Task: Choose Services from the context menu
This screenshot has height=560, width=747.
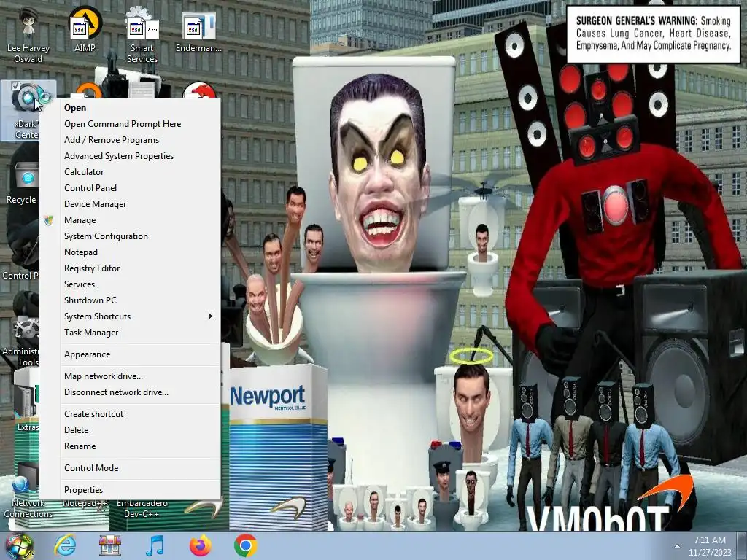Action: [130, 284]
